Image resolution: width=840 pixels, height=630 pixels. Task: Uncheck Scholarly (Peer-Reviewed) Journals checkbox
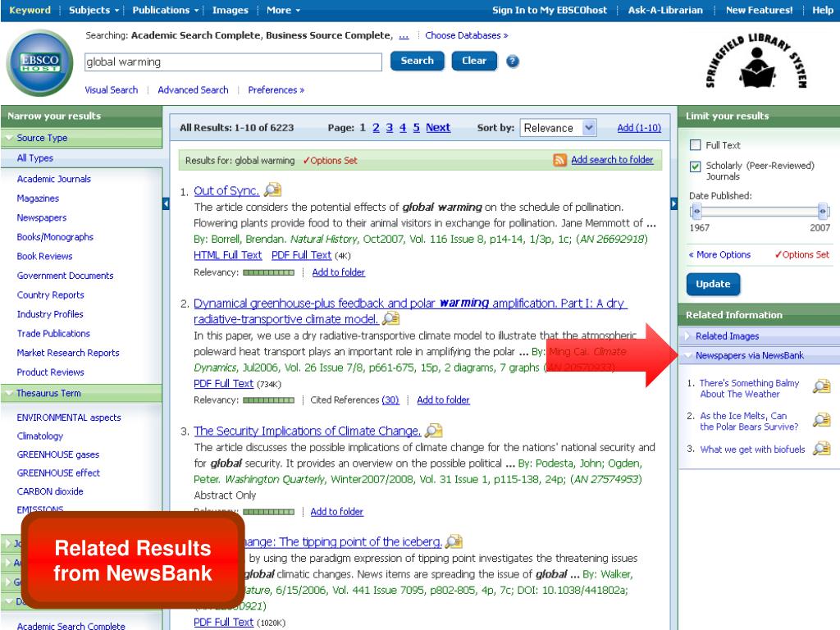point(696,166)
